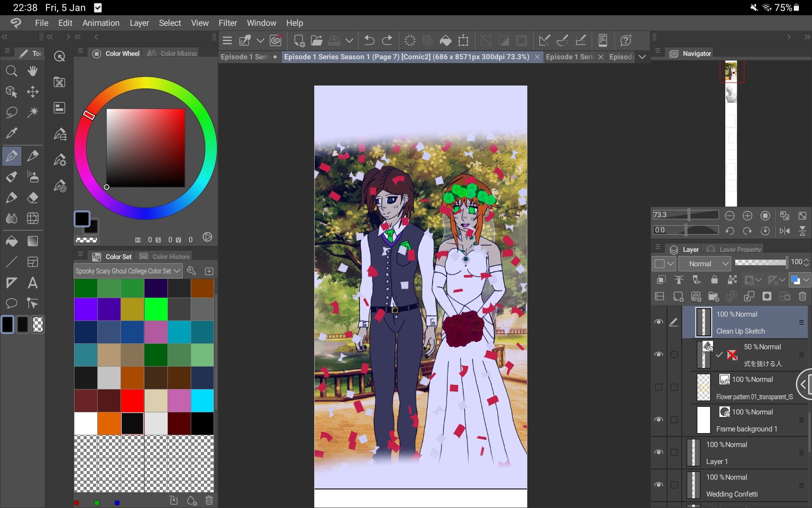Screen dimensions: 812x508
Task: Click the Zoom tool magnifier
Action: (x=11, y=71)
